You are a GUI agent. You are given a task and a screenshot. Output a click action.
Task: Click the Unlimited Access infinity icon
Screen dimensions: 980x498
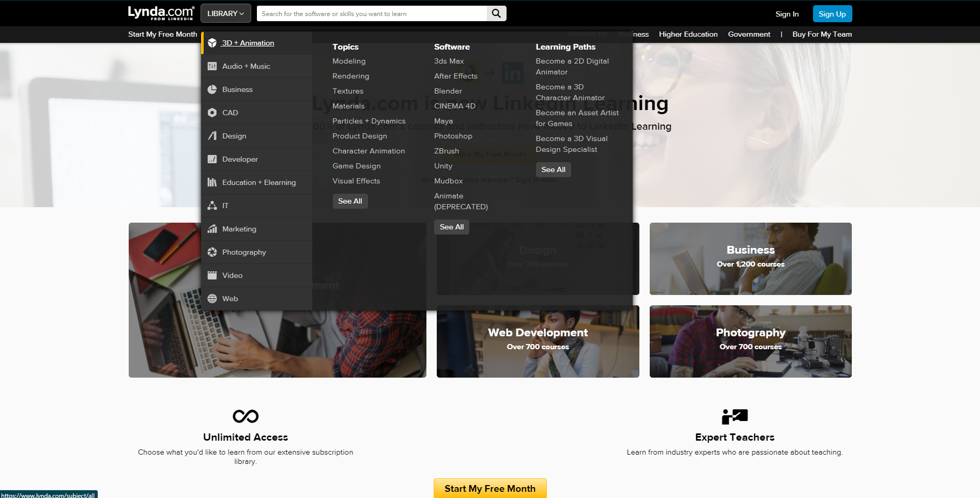[246, 416]
